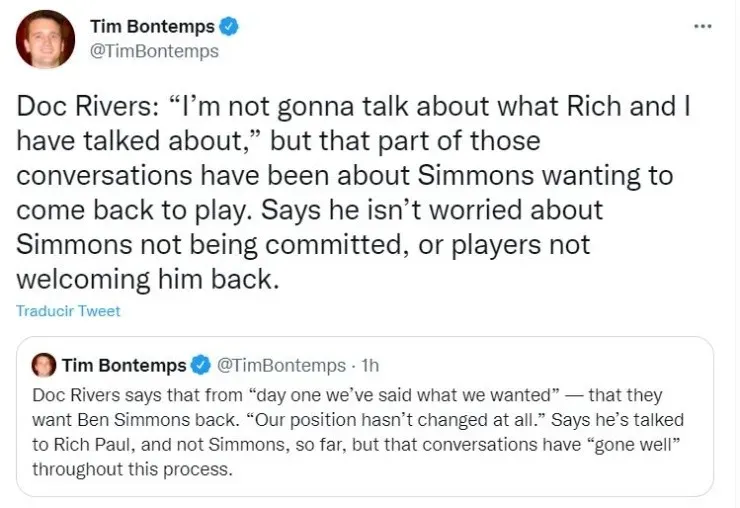Select the author name in the quoted tweet
Image resolution: width=740 pixels, height=508 pixels.
[124, 365]
